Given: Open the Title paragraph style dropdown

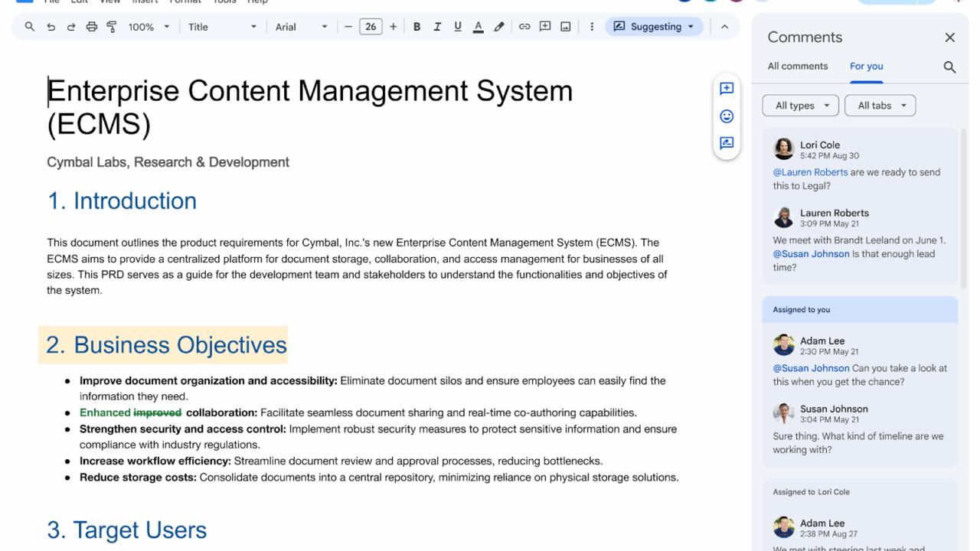Looking at the screenshot, I should (222, 27).
